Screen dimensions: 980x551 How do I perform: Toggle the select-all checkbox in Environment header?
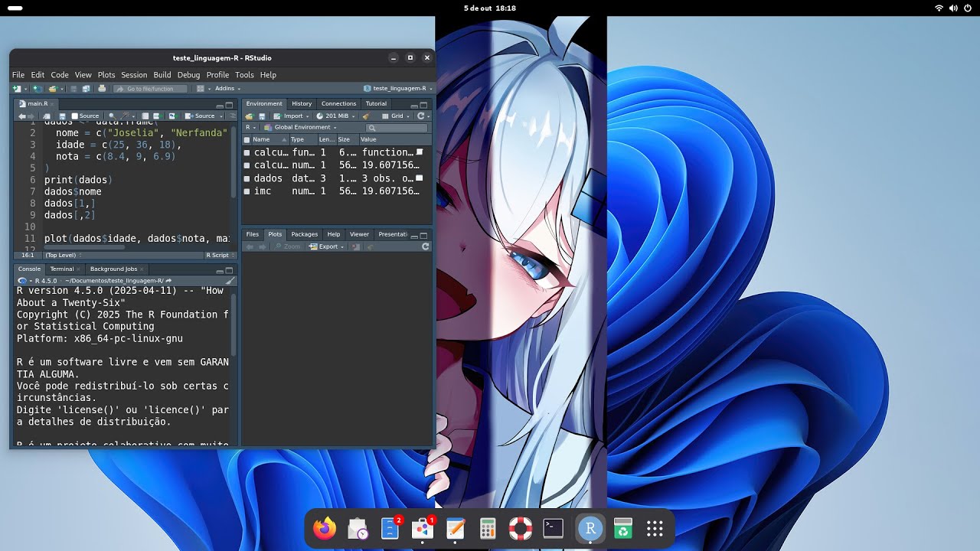point(247,140)
